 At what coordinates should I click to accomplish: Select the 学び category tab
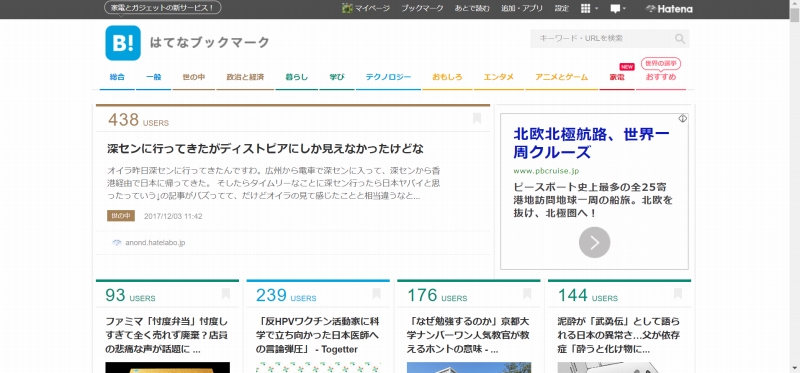337,78
